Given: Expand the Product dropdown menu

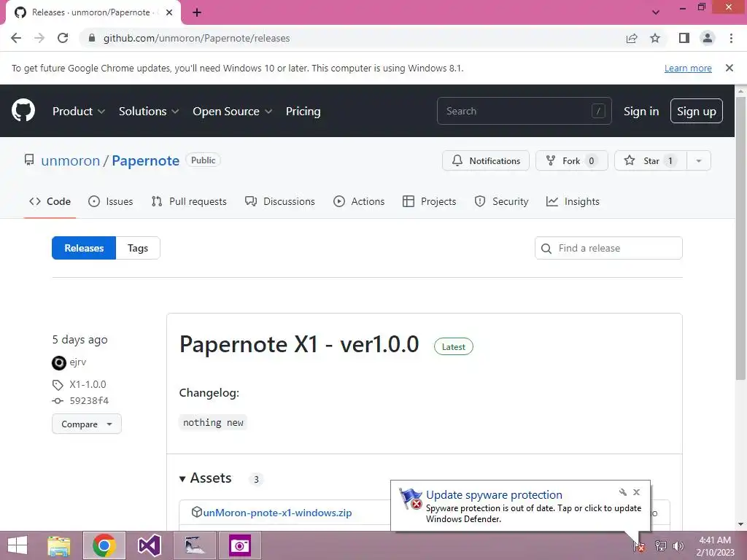Looking at the screenshot, I should [79, 111].
